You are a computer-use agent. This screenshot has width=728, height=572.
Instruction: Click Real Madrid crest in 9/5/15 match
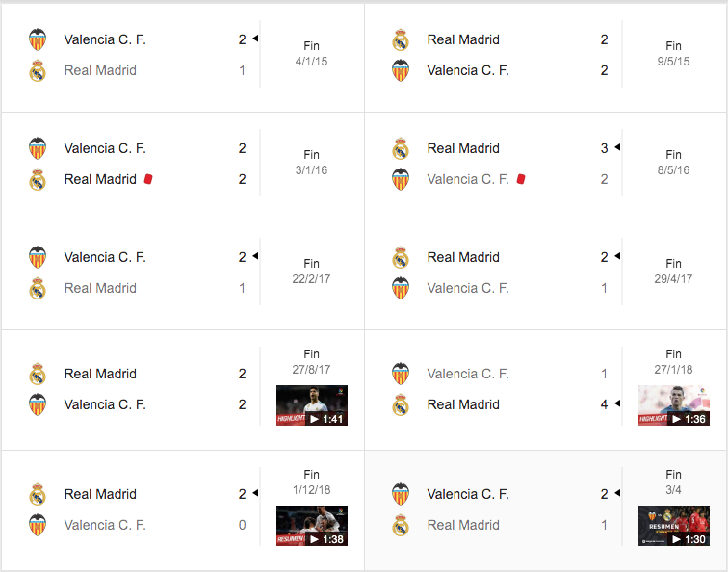pos(401,39)
